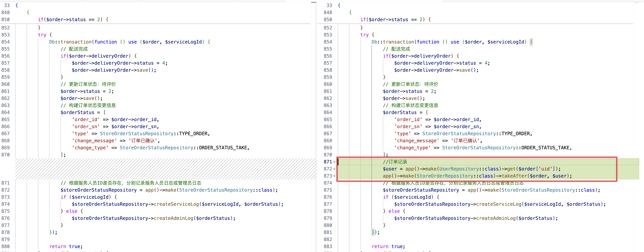Click line number 870 in the left gutter
The height and width of the screenshot is (252, 644).
click(5, 155)
